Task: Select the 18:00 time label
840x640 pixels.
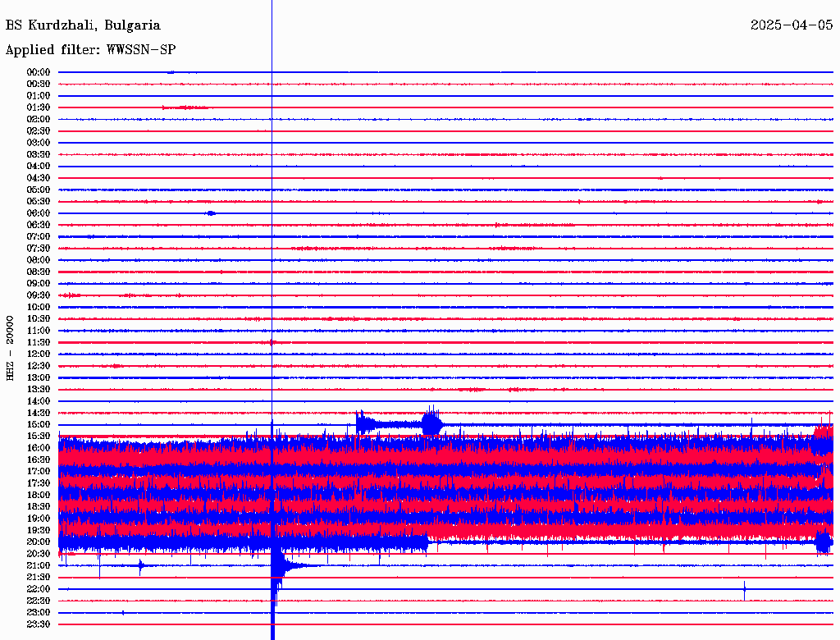Action: 39,496
